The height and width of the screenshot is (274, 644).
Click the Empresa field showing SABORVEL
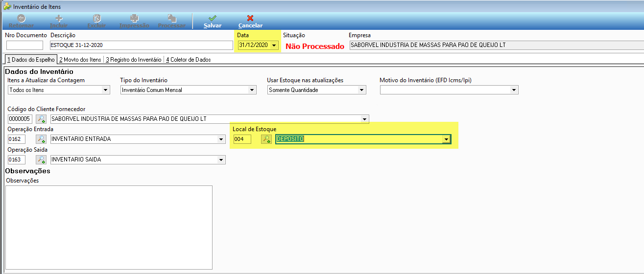(496, 46)
